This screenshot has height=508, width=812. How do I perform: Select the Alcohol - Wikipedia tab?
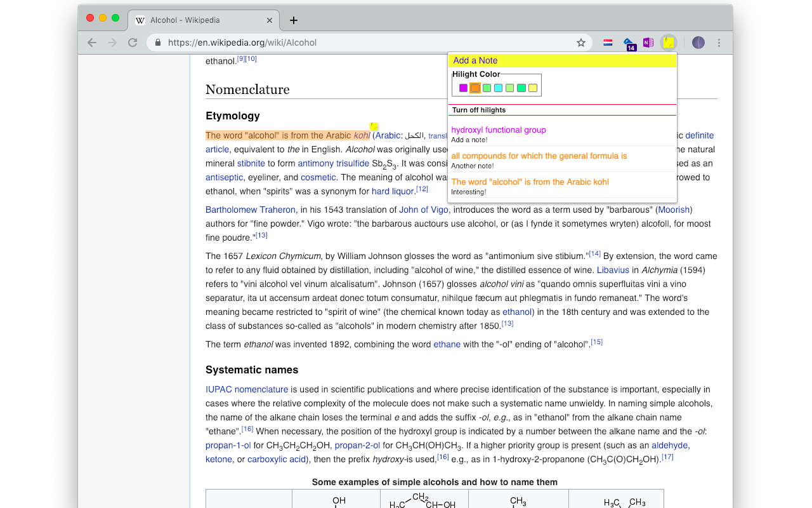point(204,20)
